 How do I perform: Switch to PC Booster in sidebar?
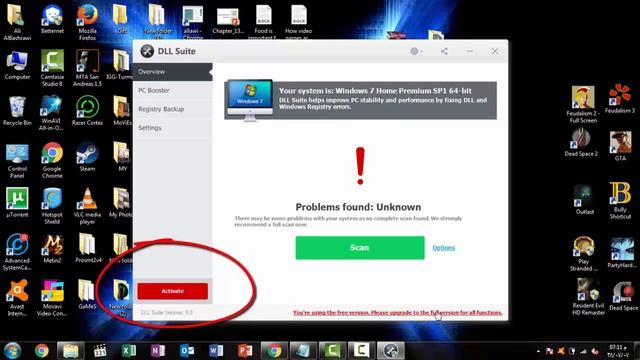pyautogui.click(x=172, y=90)
